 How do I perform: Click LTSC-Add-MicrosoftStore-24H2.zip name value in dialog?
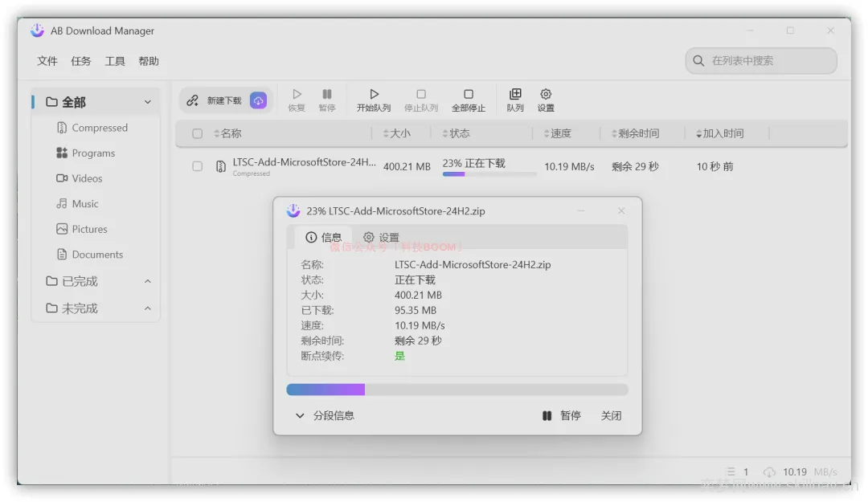coord(473,264)
